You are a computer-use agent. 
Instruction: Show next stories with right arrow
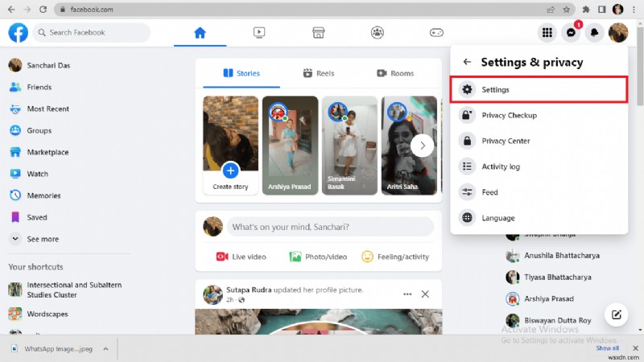click(422, 146)
